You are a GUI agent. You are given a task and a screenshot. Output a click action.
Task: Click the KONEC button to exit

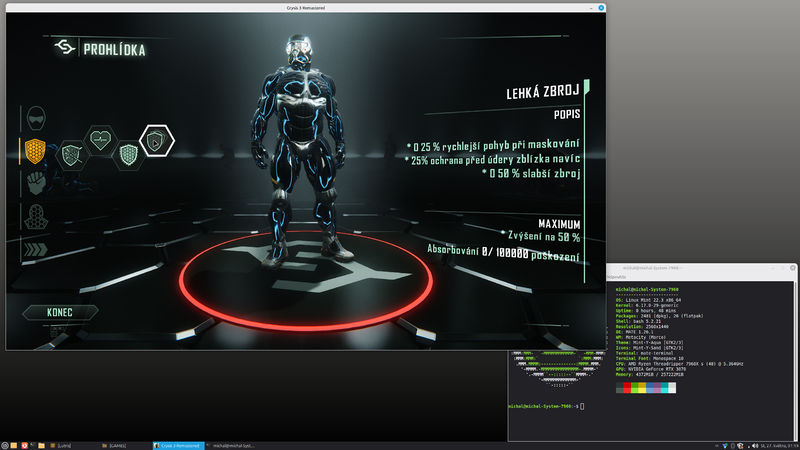pyautogui.click(x=60, y=312)
